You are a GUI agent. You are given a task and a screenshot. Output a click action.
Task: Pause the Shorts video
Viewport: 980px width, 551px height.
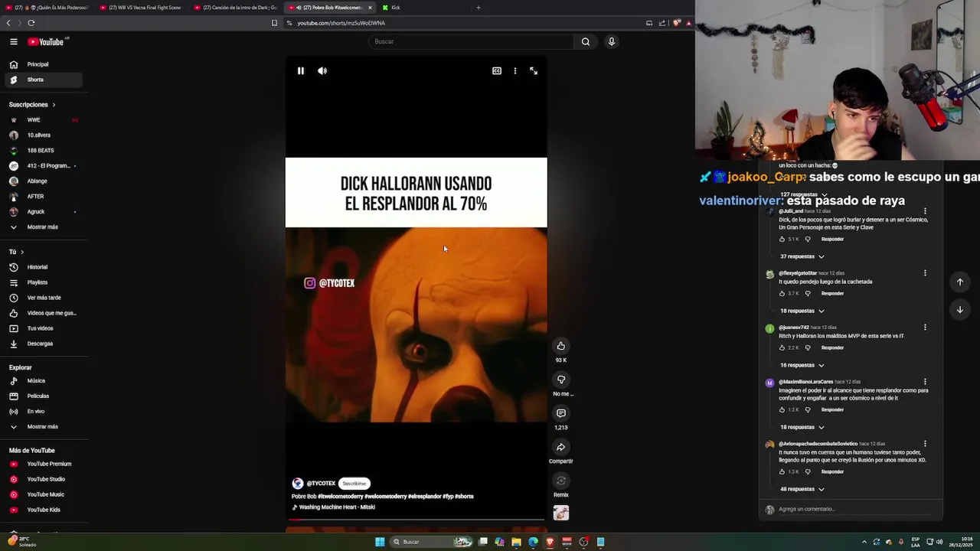(x=301, y=70)
